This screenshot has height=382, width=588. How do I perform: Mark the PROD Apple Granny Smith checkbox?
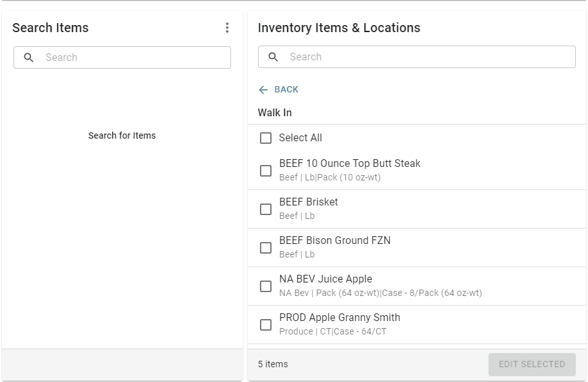click(x=266, y=325)
